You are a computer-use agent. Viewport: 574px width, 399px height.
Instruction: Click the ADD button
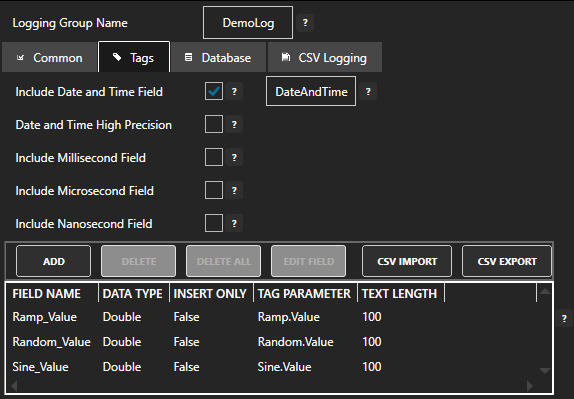coord(53,261)
